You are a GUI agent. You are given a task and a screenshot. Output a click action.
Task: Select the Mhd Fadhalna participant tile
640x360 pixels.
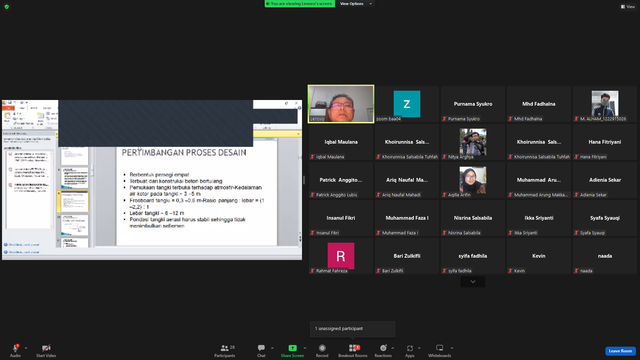(x=539, y=104)
